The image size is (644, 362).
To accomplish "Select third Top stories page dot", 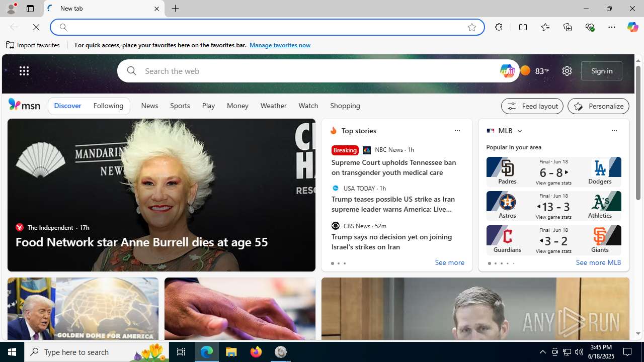I will click(344, 263).
